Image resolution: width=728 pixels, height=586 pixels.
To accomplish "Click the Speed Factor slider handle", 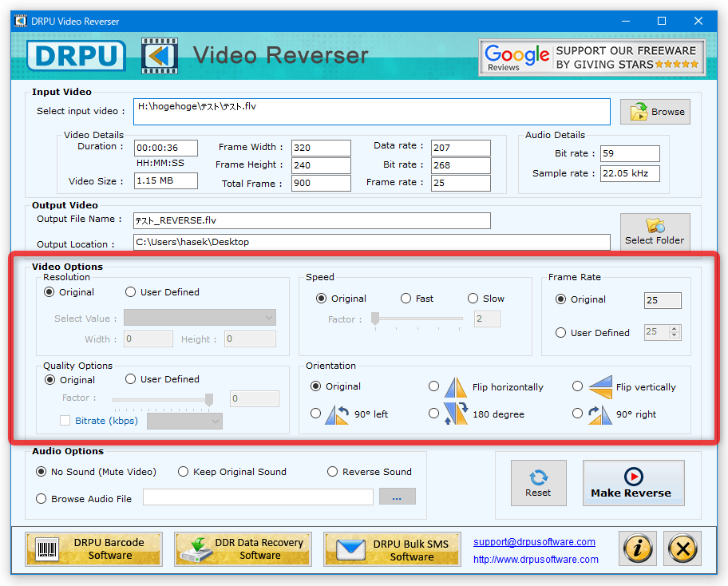I will 375,318.
